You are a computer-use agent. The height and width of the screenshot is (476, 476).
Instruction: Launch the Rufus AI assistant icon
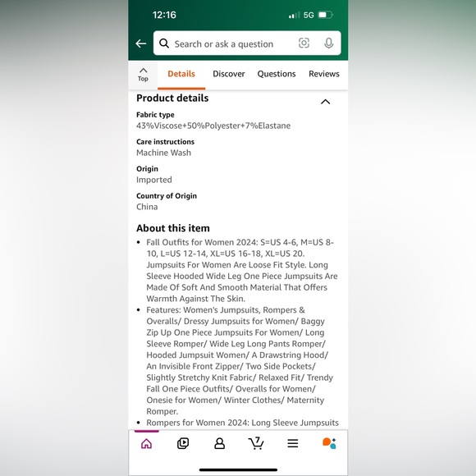(329, 443)
